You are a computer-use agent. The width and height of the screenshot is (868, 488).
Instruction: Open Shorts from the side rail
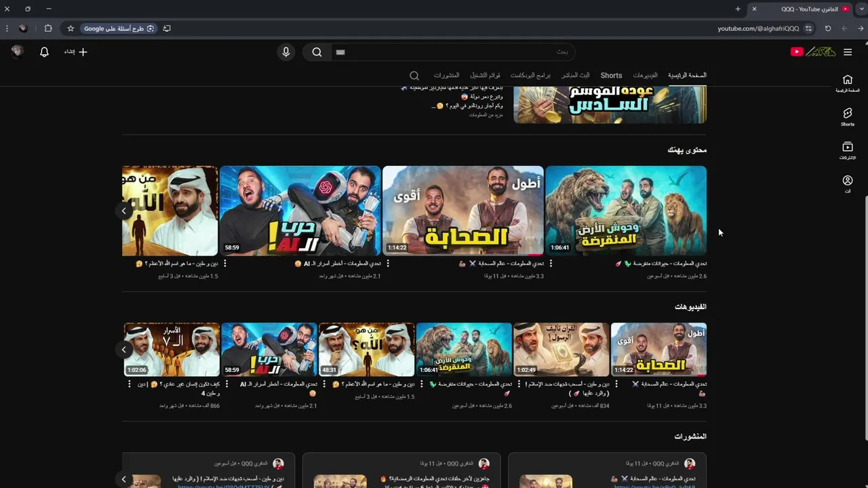(x=848, y=117)
